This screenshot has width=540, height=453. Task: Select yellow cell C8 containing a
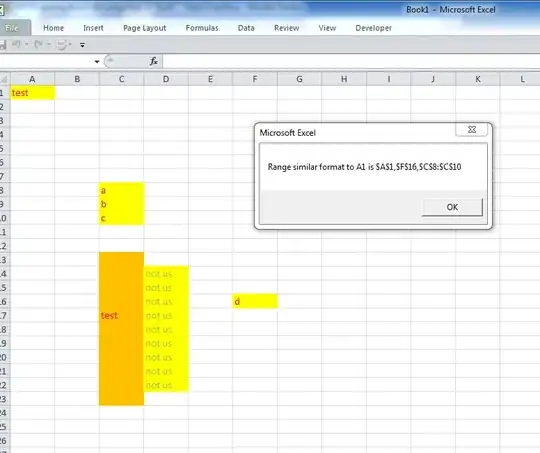(x=122, y=190)
